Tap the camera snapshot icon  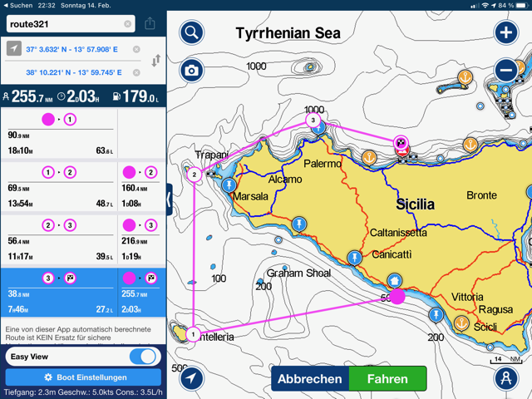[191, 71]
